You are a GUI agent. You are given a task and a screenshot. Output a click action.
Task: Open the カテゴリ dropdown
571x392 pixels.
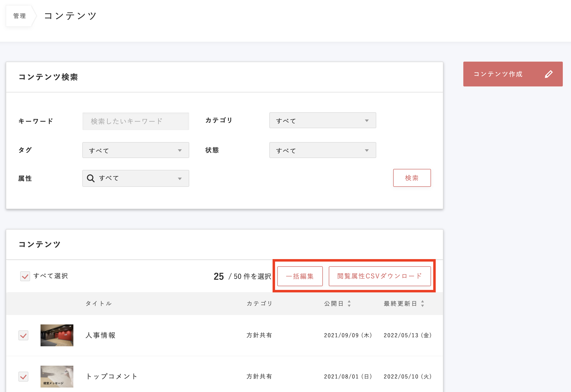pos(323,120)
